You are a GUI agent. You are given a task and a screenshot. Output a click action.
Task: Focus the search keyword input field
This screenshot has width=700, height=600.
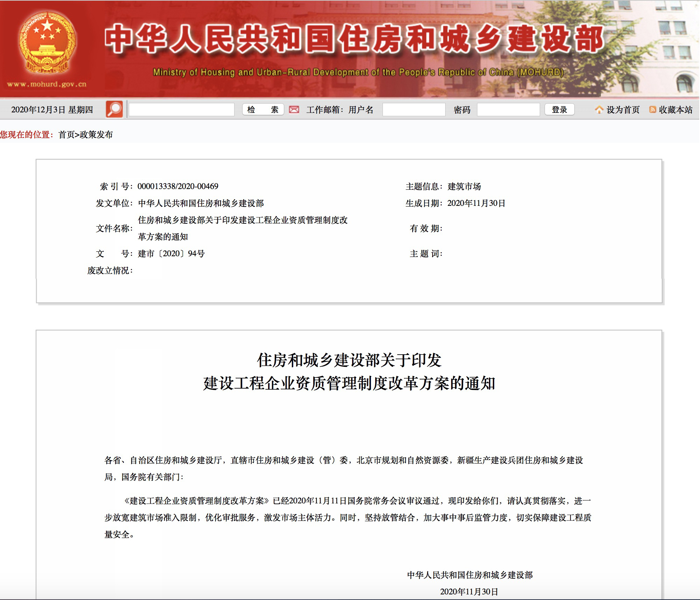coord(181,110)
